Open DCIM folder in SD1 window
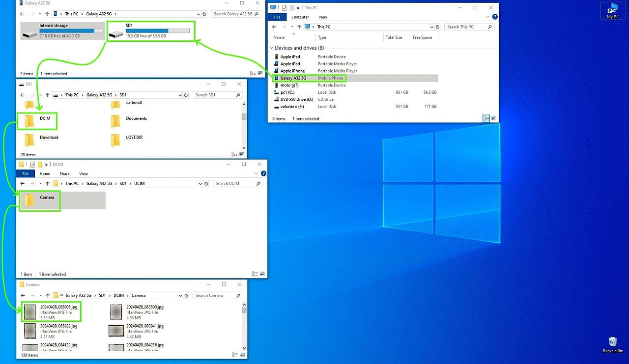The image size is (629, 364). pos(37,120)
